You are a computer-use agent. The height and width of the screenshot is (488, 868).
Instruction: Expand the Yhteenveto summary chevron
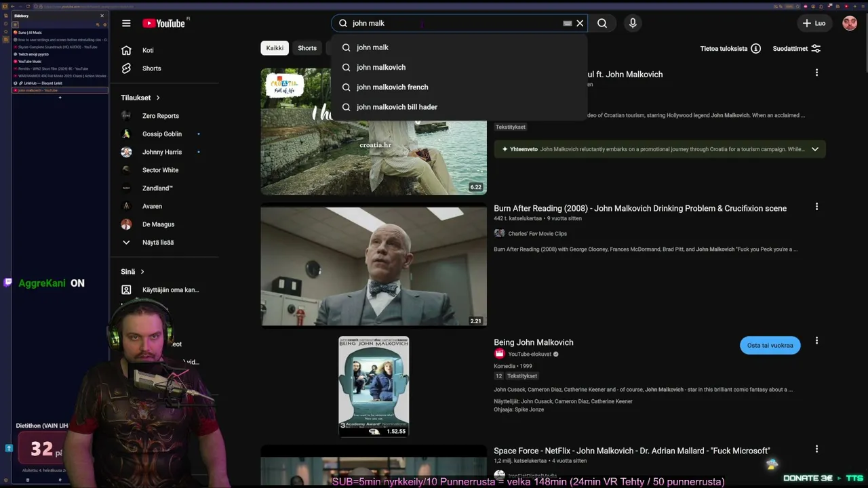point(815,149)
